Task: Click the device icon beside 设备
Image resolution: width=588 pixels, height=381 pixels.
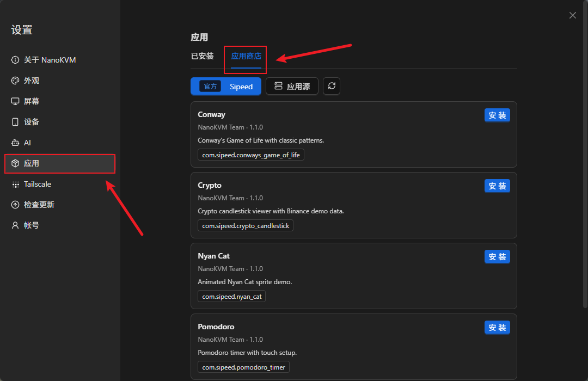Action: (x=15, y=122)
